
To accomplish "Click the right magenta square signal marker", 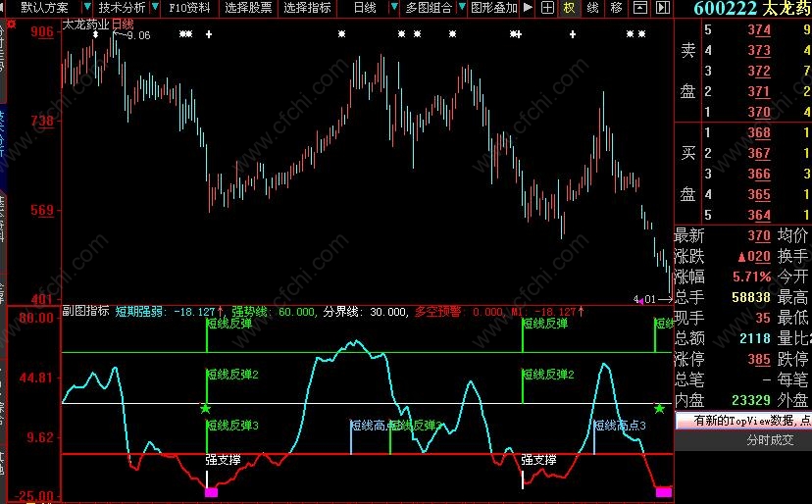I will pyautogui.click(x=664, y=491).
